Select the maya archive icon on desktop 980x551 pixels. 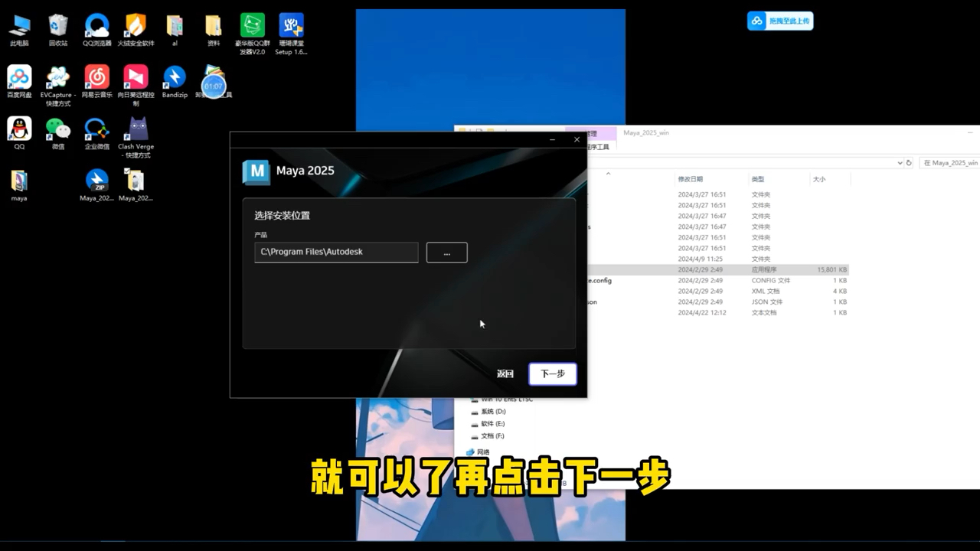pyautogui.click(x=19, y=185)
